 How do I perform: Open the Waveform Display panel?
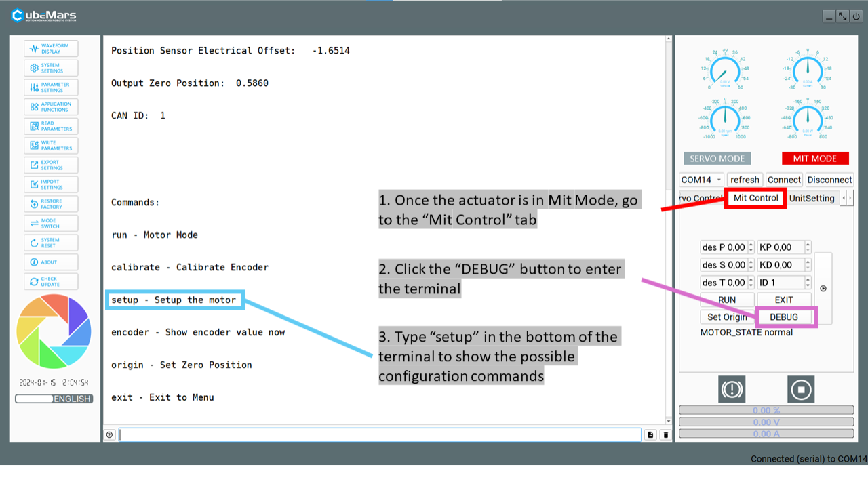tap(51, 49)
